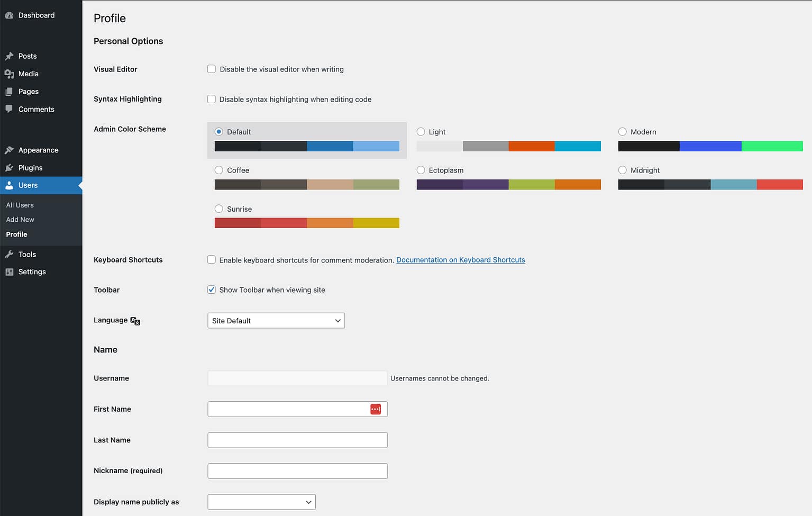Open the Media library icon
The image size is (812, 516).
[10, 74]
